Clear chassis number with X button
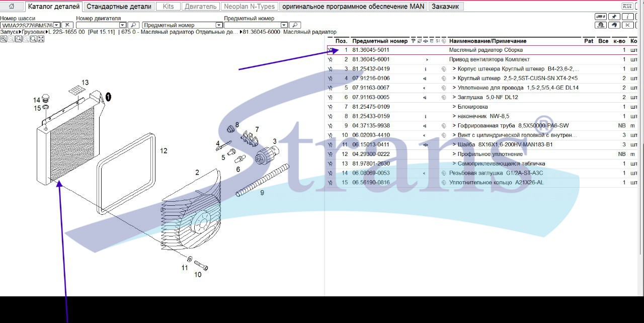644x323 pixels. coord(67,25)
